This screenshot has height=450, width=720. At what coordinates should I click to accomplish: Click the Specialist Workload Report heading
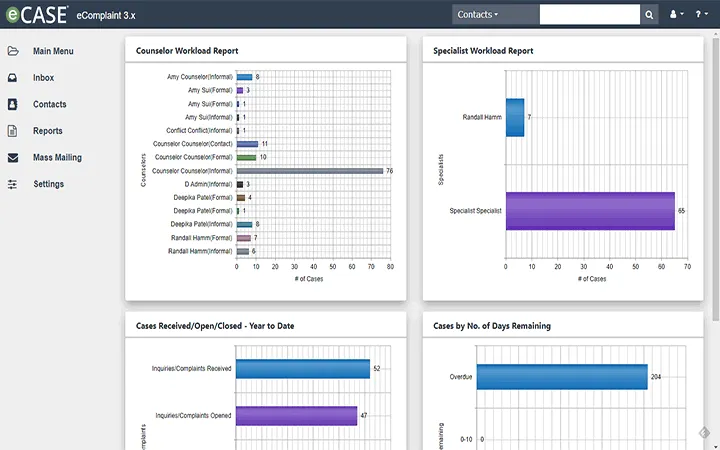(483, 51)
